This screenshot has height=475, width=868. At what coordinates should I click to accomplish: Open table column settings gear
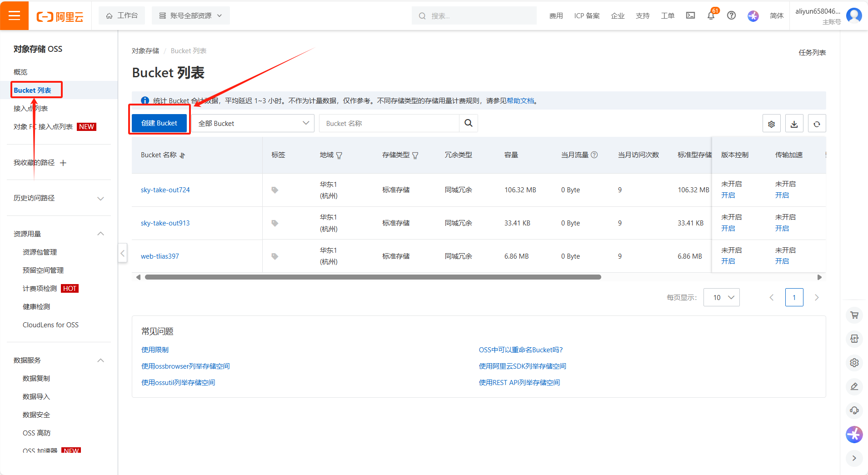point(771,124)
